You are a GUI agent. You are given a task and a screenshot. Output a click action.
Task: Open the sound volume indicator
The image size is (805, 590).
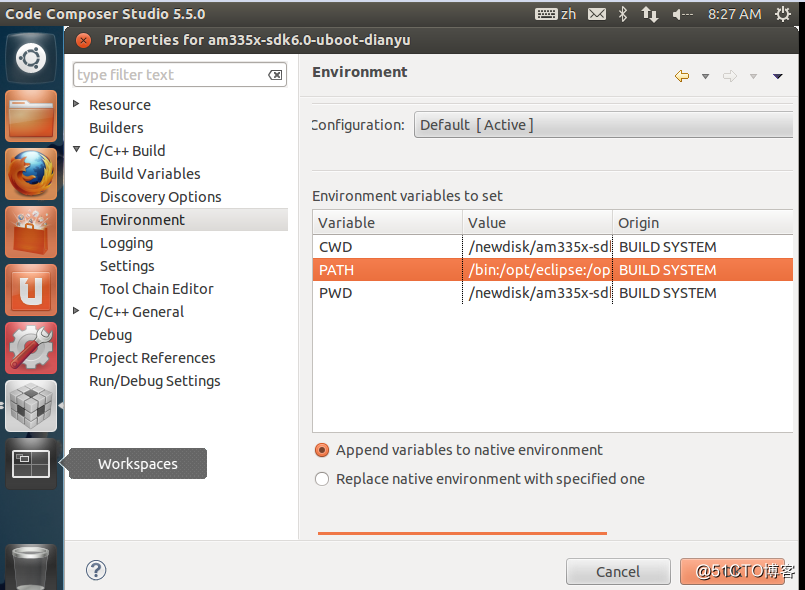(x=682, y=14)
